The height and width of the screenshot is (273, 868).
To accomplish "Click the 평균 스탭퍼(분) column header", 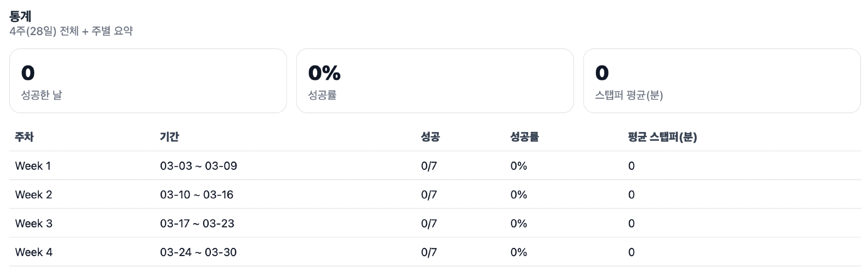I will (x=662, y=137).
